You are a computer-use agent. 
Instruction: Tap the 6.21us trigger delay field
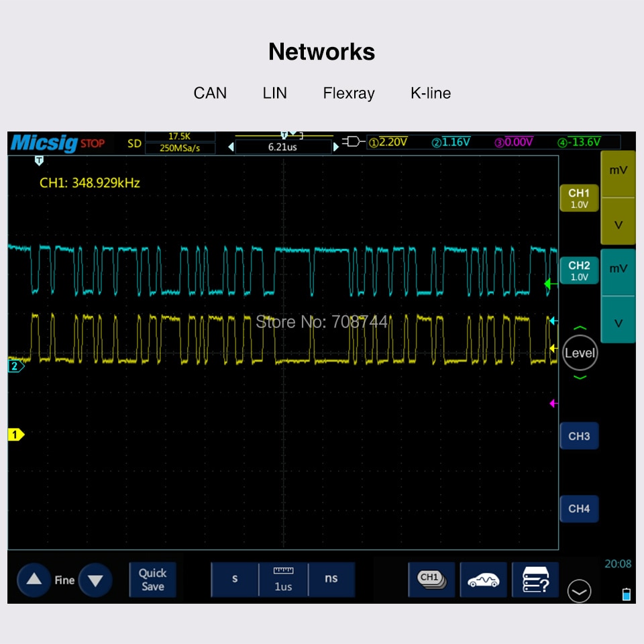pos(282,147)
